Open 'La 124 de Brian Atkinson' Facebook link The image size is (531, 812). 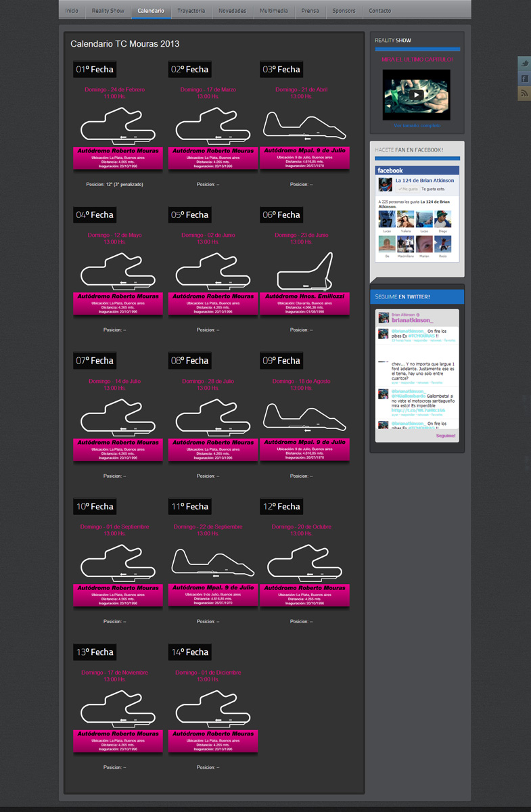(x=424, y=181)
